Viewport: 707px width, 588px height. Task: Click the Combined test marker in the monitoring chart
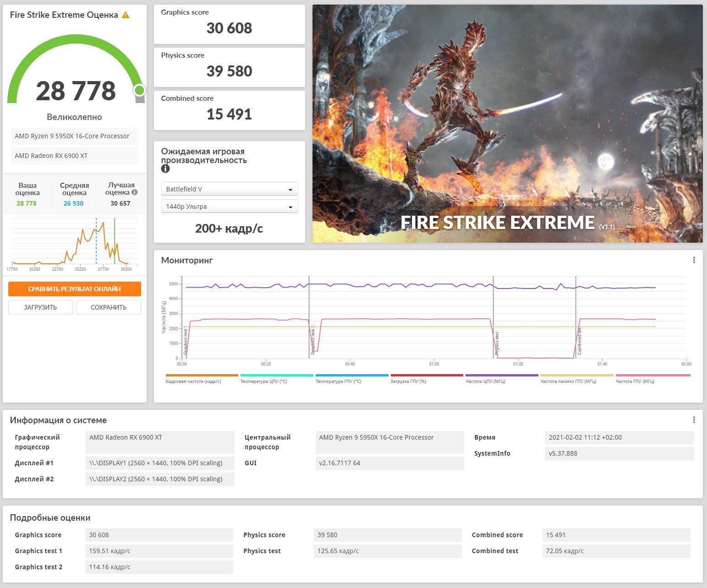tap(580, 341)
